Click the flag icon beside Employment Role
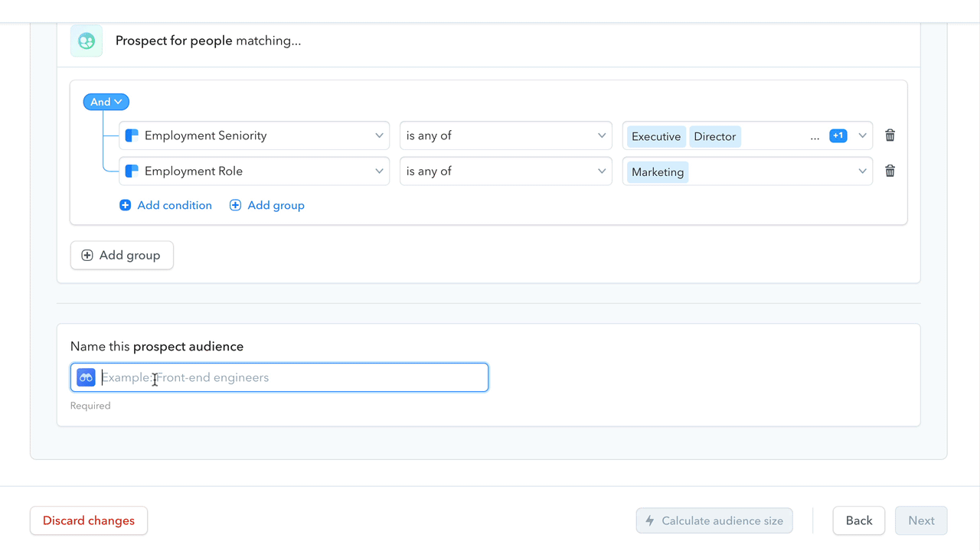The width and height of the screenshot is (980, 551). point(131,171)
